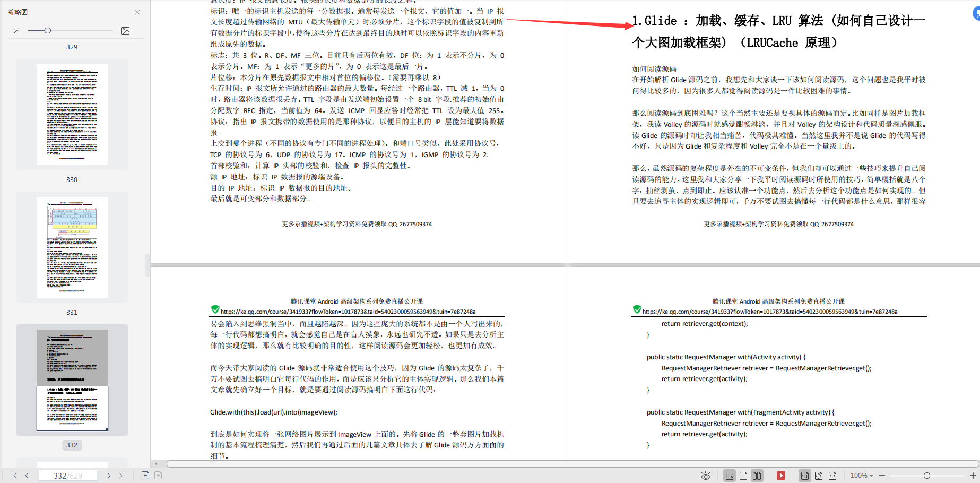Go forward to next view
This screenshot has height=483, width=980.
pyautogui.click(x=158, y=476)
